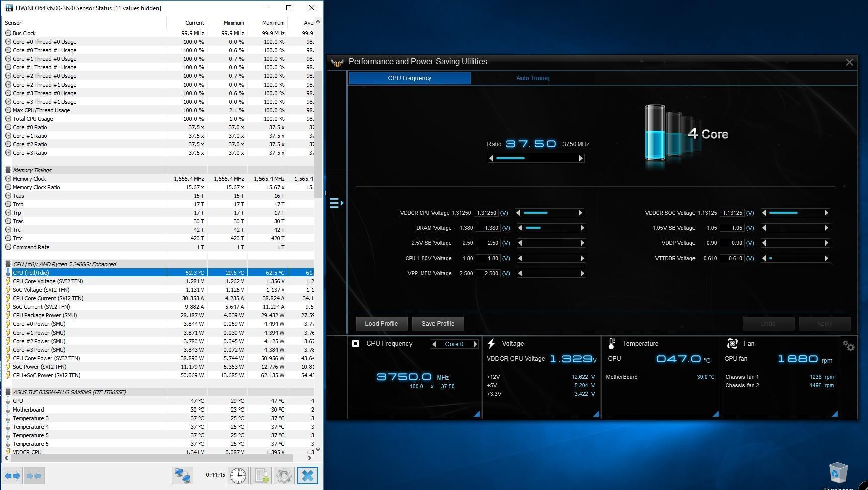The image size is (868, 490).
Task: Click Save Profile button
Action: coord(438,324)
